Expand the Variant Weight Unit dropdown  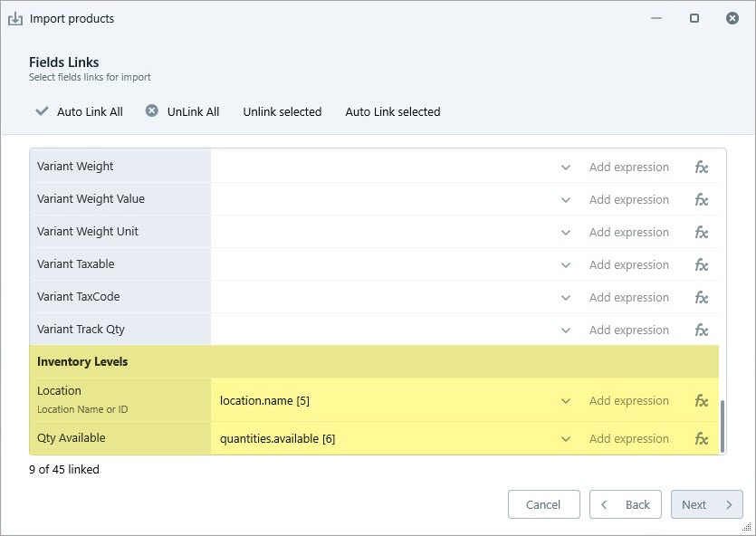tap(566, 233)
